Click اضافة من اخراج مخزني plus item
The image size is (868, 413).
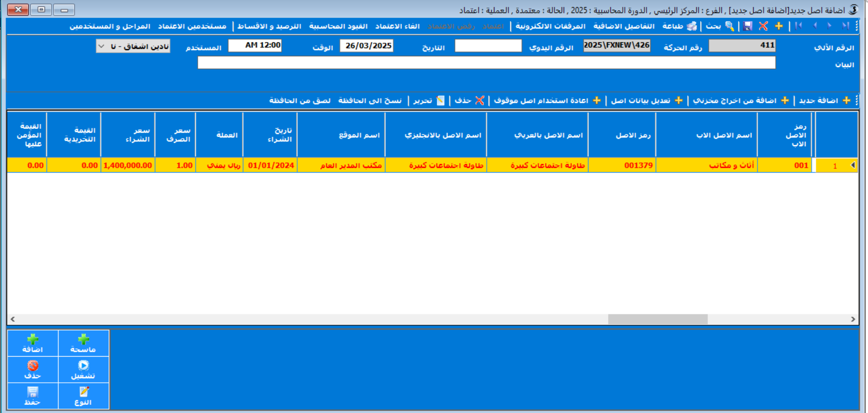tap(741, 101)
